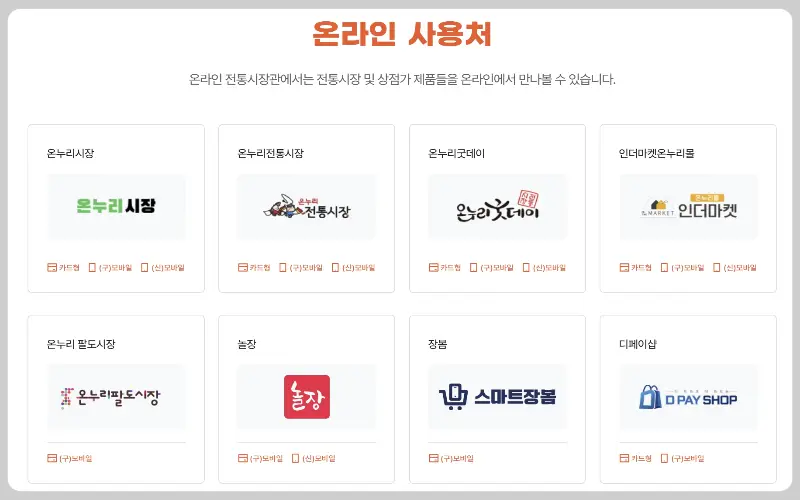This screenshot has height=500, width=800.
Task: Click the (구)모바일 icon under 온누리시장
Action: [x=92, y=267]
